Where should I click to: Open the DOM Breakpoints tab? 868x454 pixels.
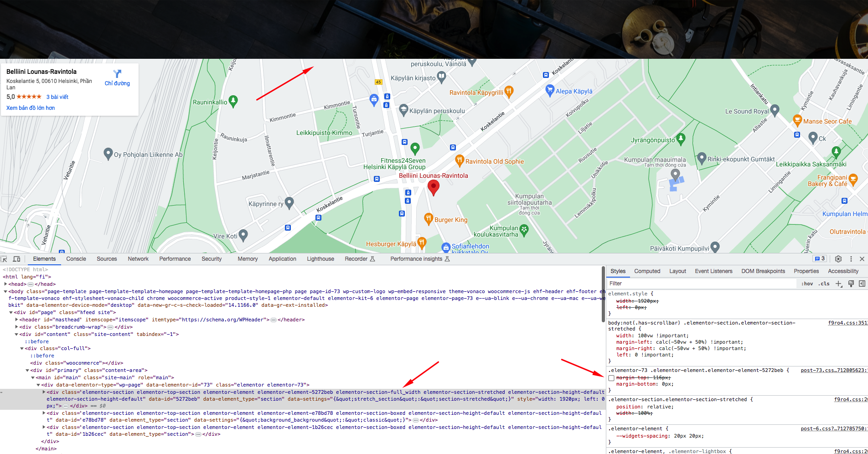(763, 271)
